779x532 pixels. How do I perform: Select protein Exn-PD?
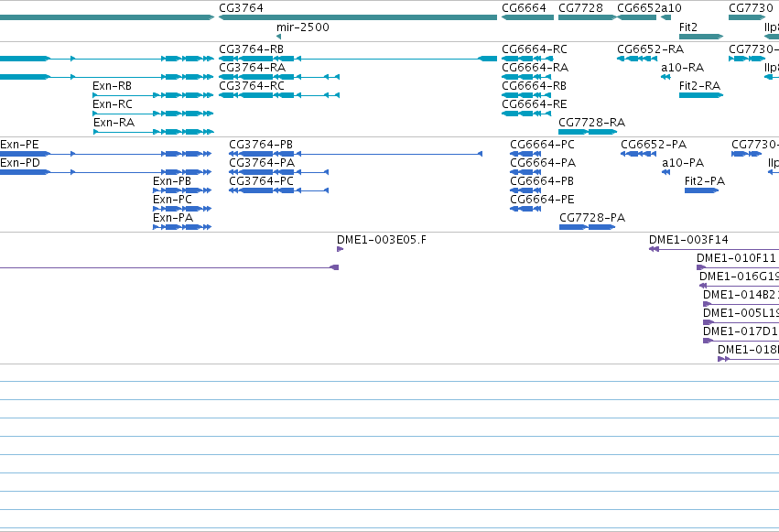pyautogui.click(x=105, y=172)
